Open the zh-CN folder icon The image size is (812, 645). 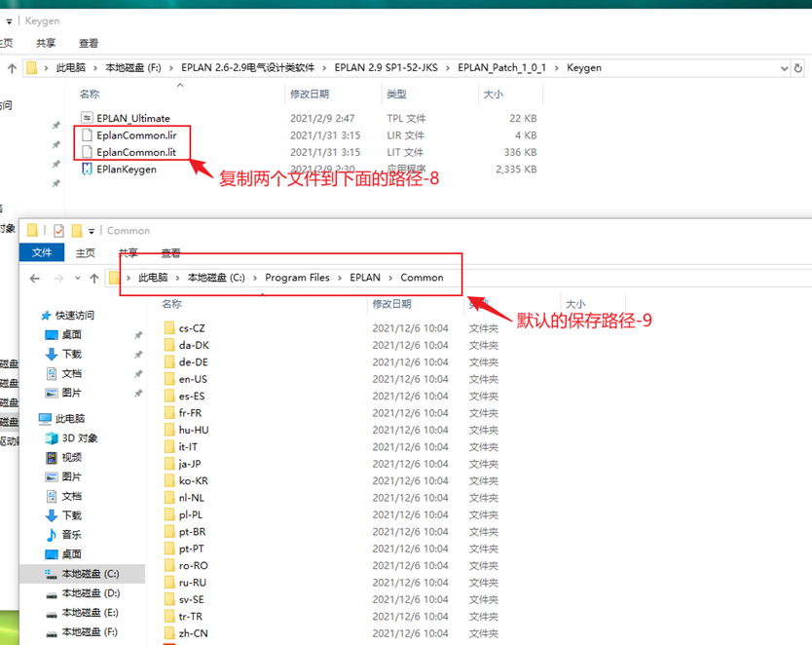(x=169, y=633)
